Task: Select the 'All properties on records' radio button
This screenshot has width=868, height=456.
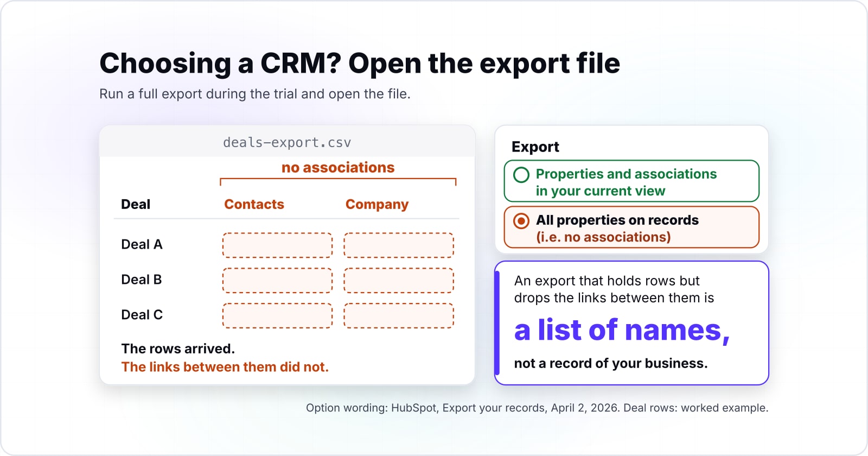Action: 521,220
